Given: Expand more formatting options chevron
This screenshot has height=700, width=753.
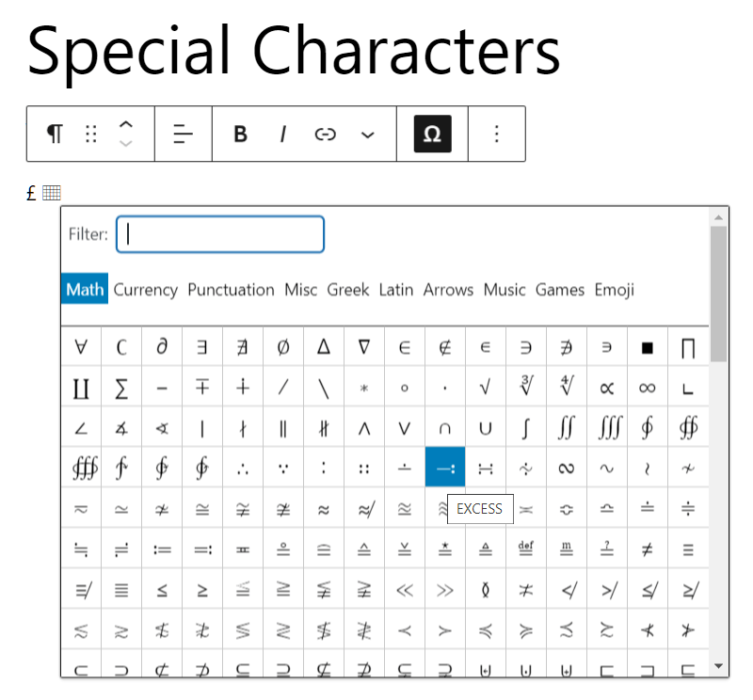Looking at the screenshot, I should [x=368, y=135].
